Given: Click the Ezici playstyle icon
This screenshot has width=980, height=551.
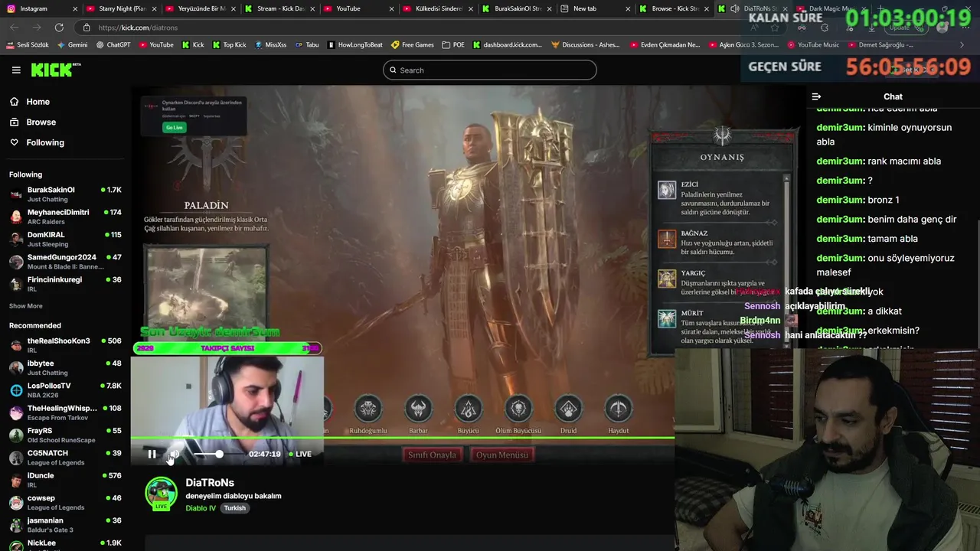Looking at the screenshot, I should [x=667, y=190].
